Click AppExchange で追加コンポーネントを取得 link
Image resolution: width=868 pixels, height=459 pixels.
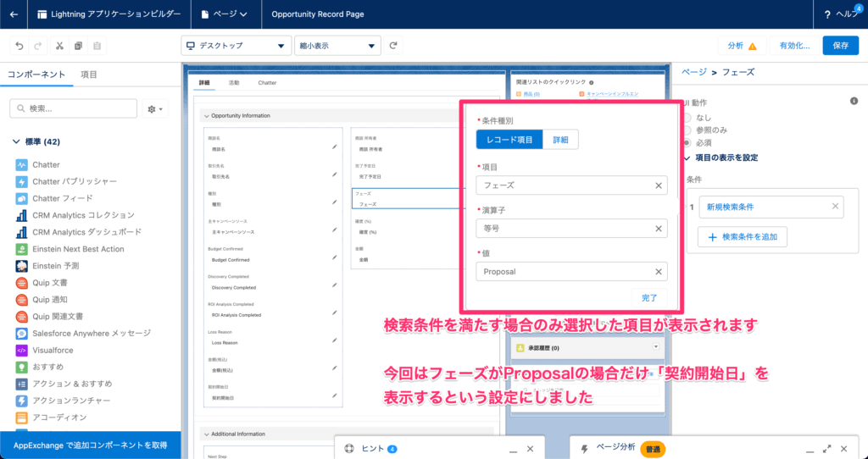(90, 445)
